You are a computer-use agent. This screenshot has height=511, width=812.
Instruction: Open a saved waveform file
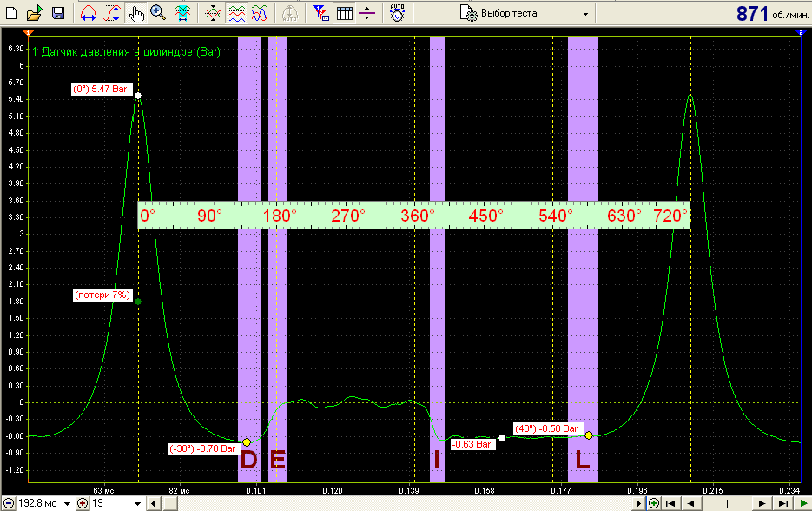pos(34,14)
